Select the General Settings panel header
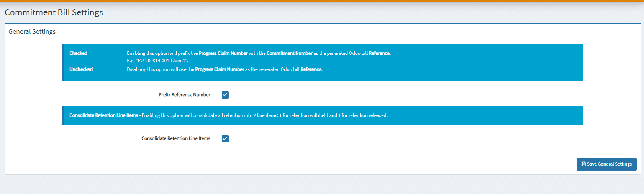644x194 pixels. point(32,31)
